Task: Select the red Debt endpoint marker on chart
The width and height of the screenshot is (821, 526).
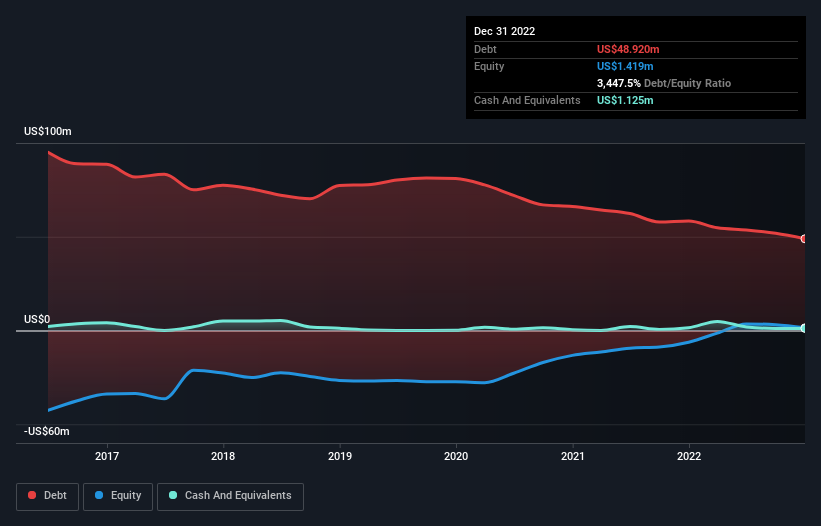Action: click(804, 239)
